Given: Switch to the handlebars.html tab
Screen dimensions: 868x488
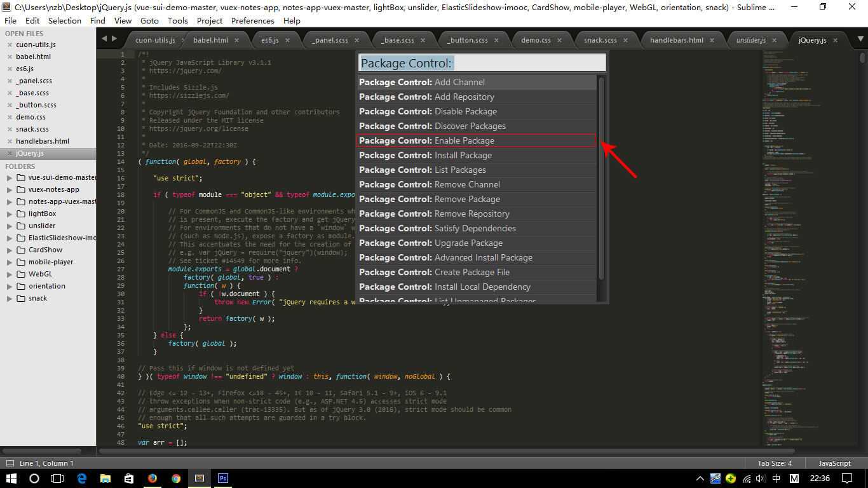Looking at the screenshot, I should point(676,40).
